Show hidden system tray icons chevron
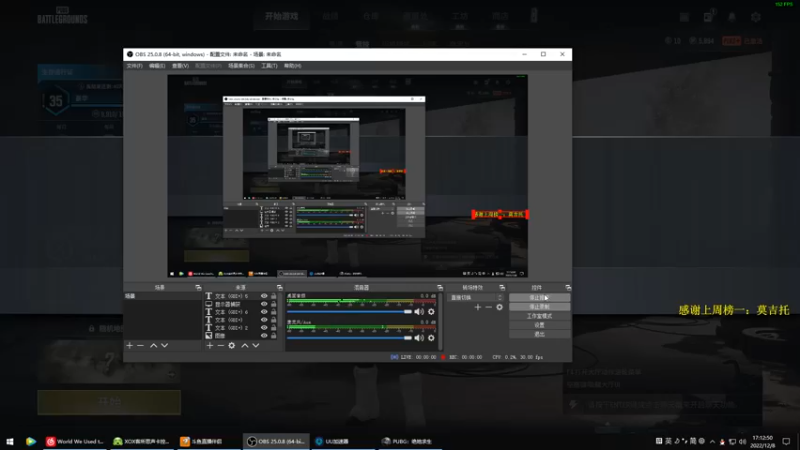800x450 pixels. [x=712, y=441]
